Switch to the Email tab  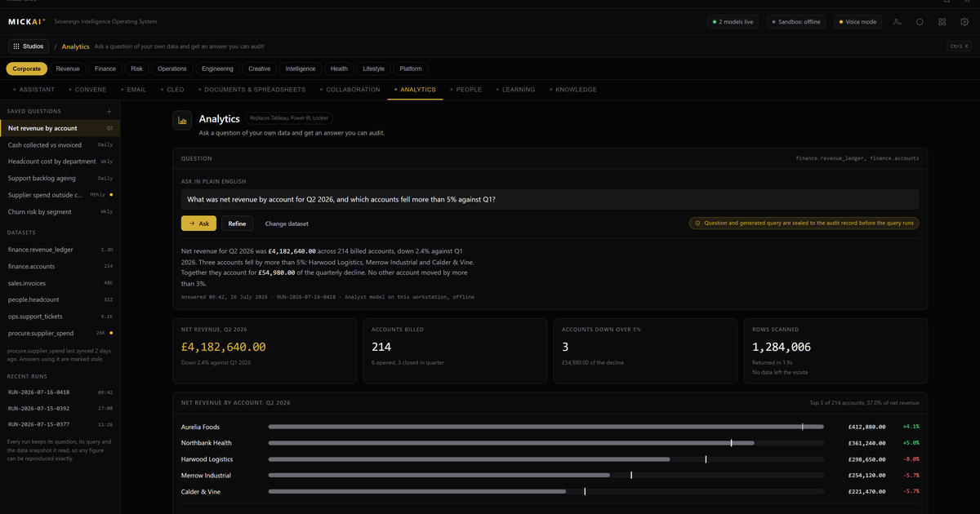(x=134, y=89)
